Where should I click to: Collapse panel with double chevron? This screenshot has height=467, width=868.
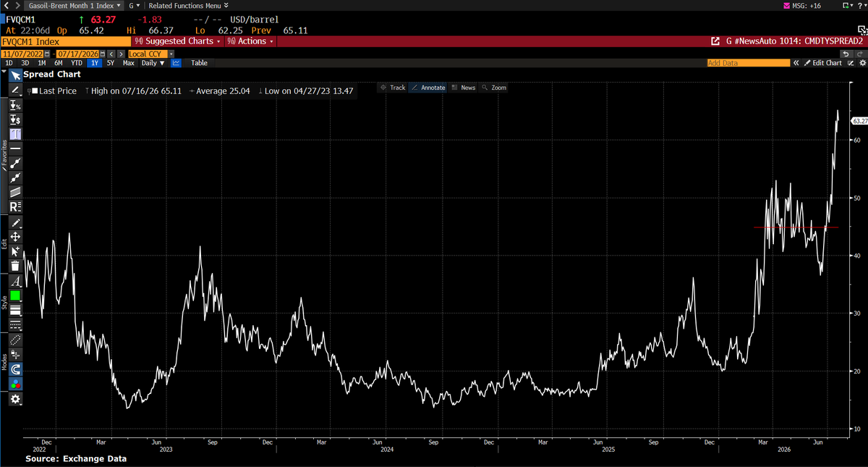[796, 63]
